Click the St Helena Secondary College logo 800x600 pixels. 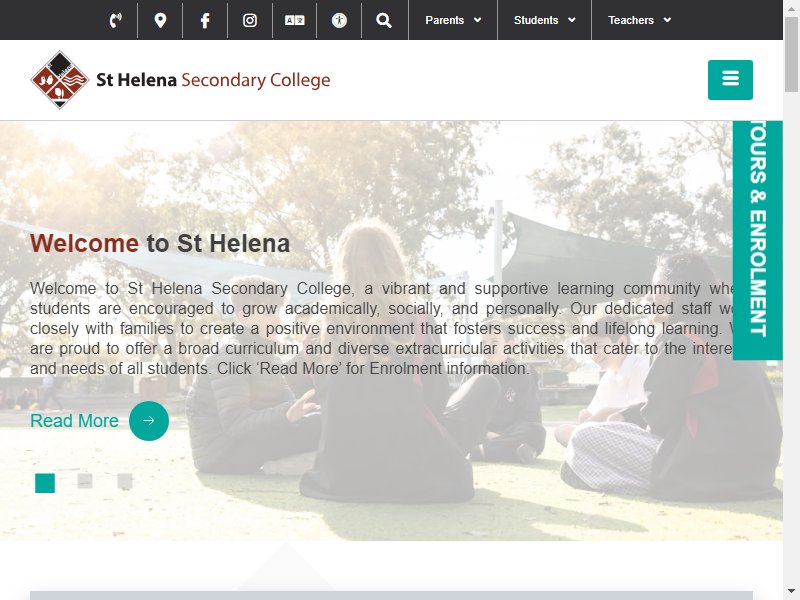(180, 80)
